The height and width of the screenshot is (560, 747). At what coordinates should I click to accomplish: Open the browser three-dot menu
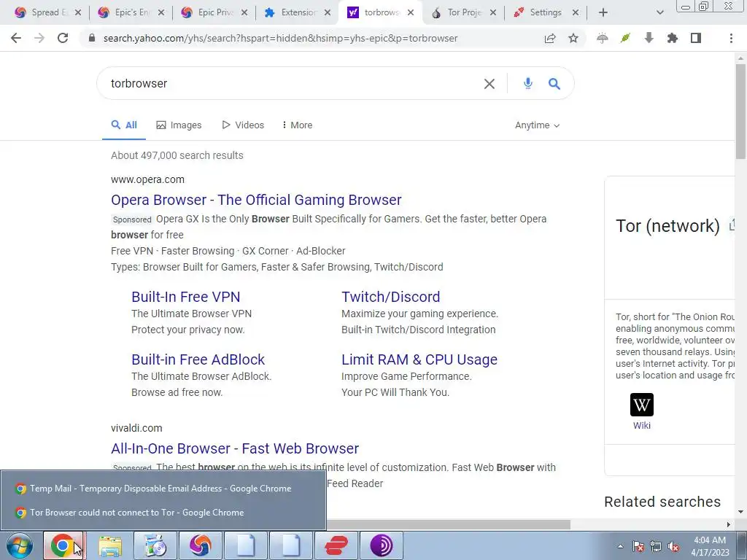point(731,38)
